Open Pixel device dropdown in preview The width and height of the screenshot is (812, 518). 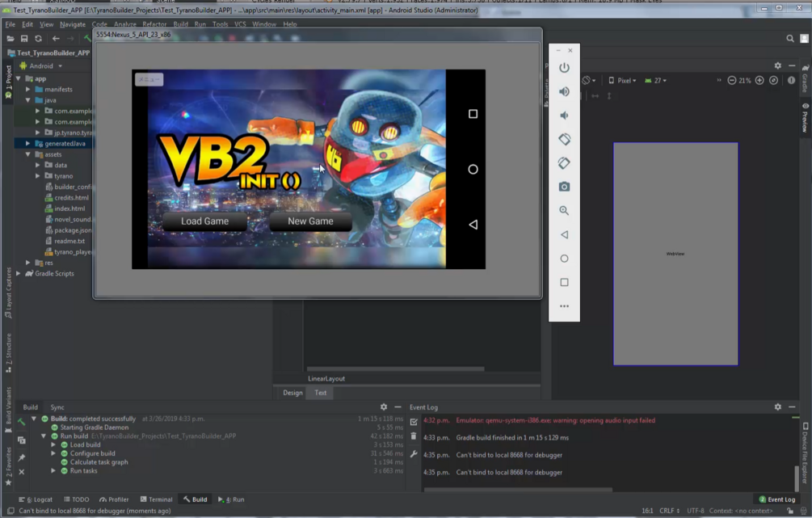tap(622, 80)
